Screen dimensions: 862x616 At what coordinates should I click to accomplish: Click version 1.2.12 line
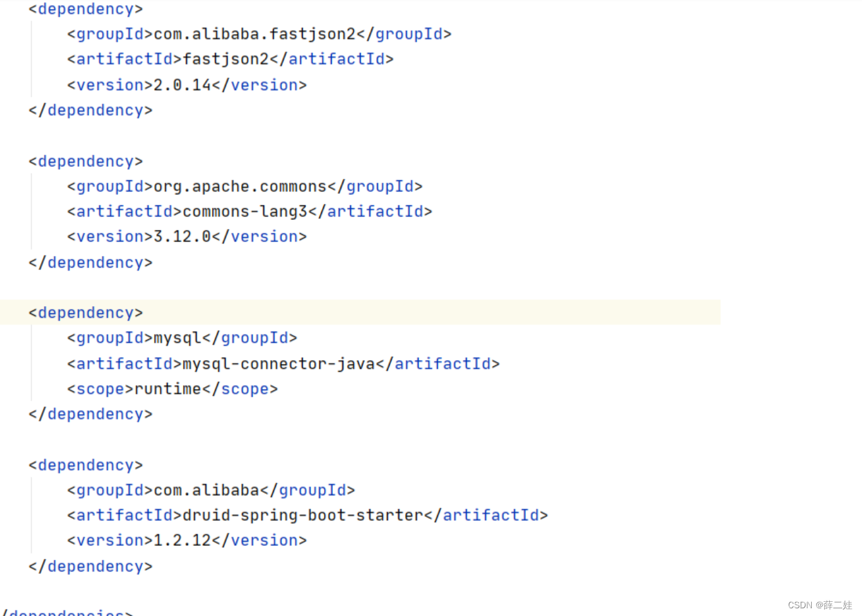pyautogui.click(x=187, y=541)
